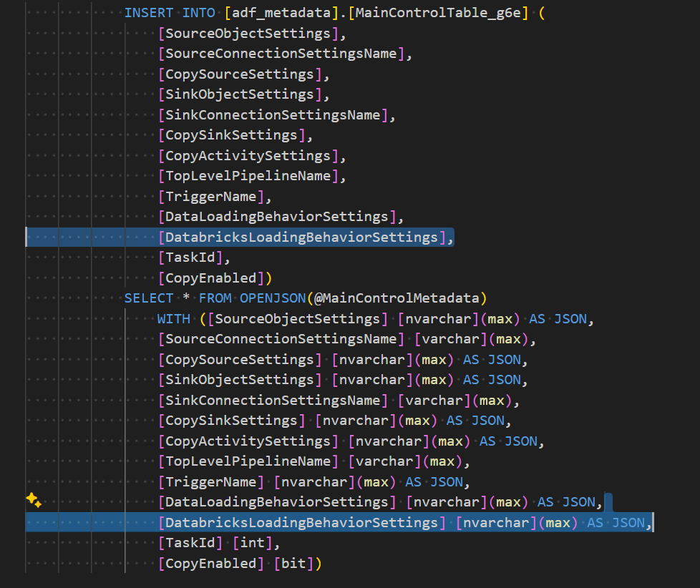Click [CopyEnabled] in the INSERT column list
Viewport: 700px width, 588px height.
211,278
